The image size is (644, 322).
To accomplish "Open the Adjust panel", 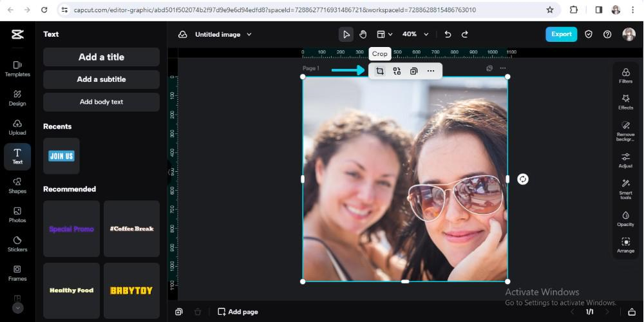I will tap(625, 160).
